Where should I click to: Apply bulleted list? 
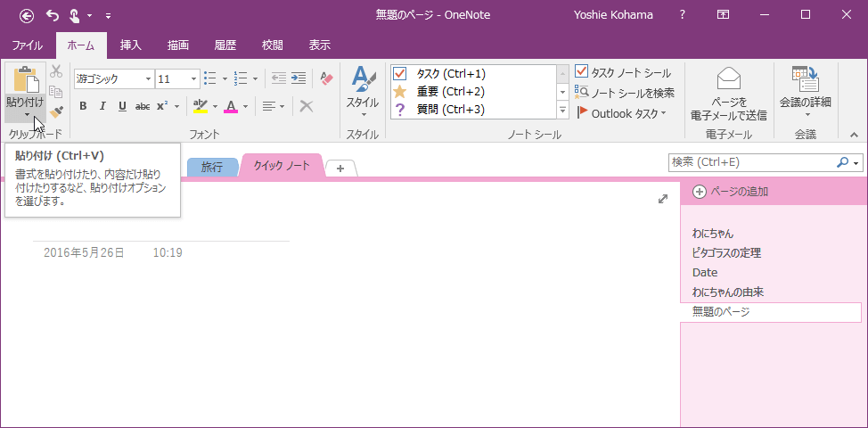(210, 78)
